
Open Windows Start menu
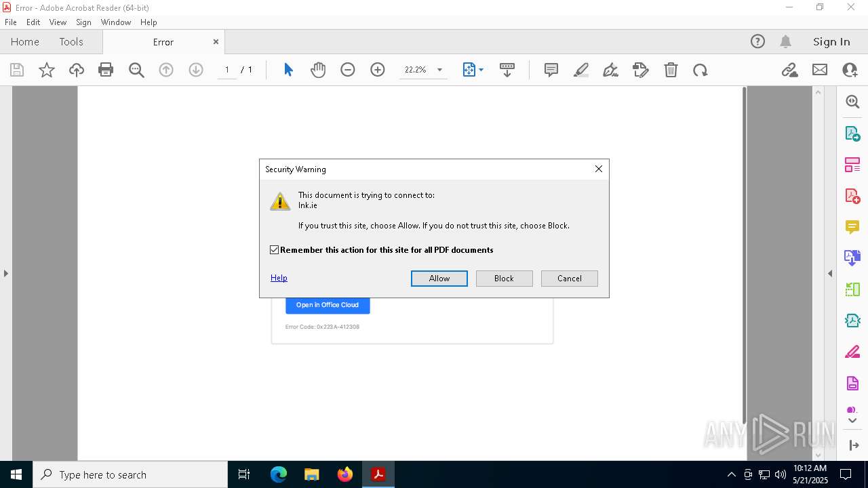pyautogui.click(x=16, y=474)
